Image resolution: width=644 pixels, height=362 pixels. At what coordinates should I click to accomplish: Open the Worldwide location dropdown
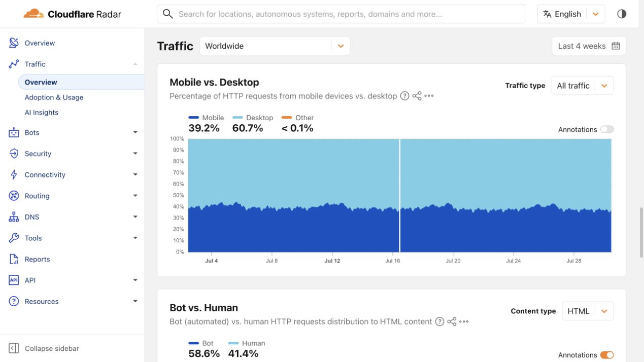tap(275, 46)
